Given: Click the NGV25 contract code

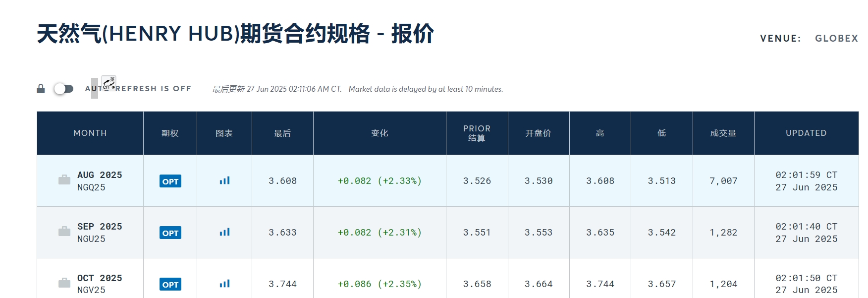Looking at the screenshot, I should tap(91, 290).
